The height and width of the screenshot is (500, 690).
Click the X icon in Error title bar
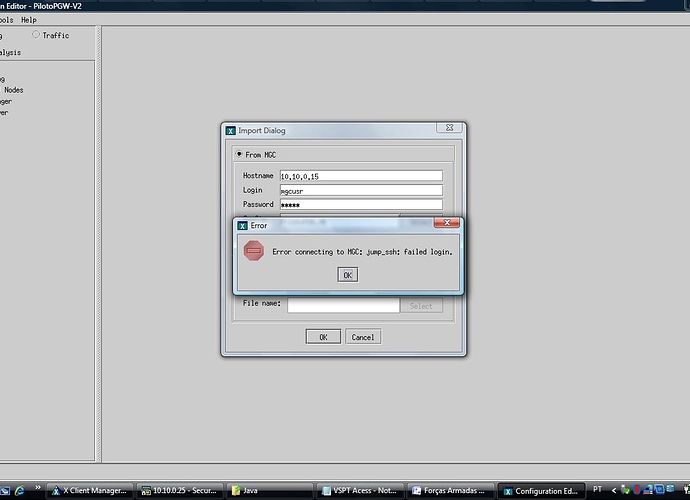242,226
